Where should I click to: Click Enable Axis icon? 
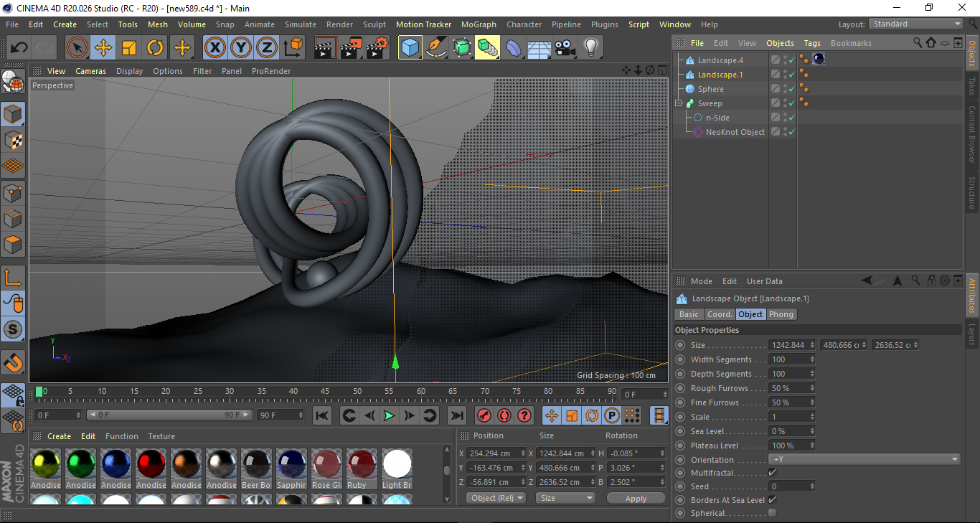(x=13, y=278)
